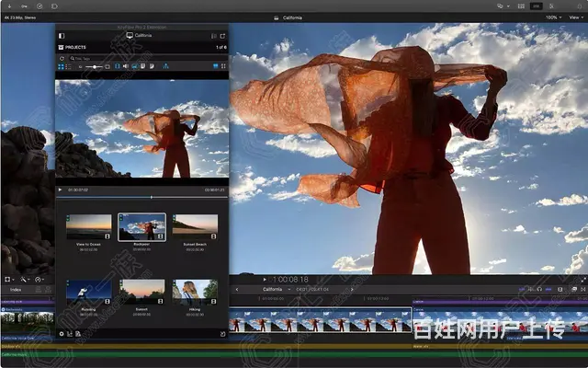Click the export icon in KeyFlow header
This screenshot has width=588, height=368.
click(221, 35)
